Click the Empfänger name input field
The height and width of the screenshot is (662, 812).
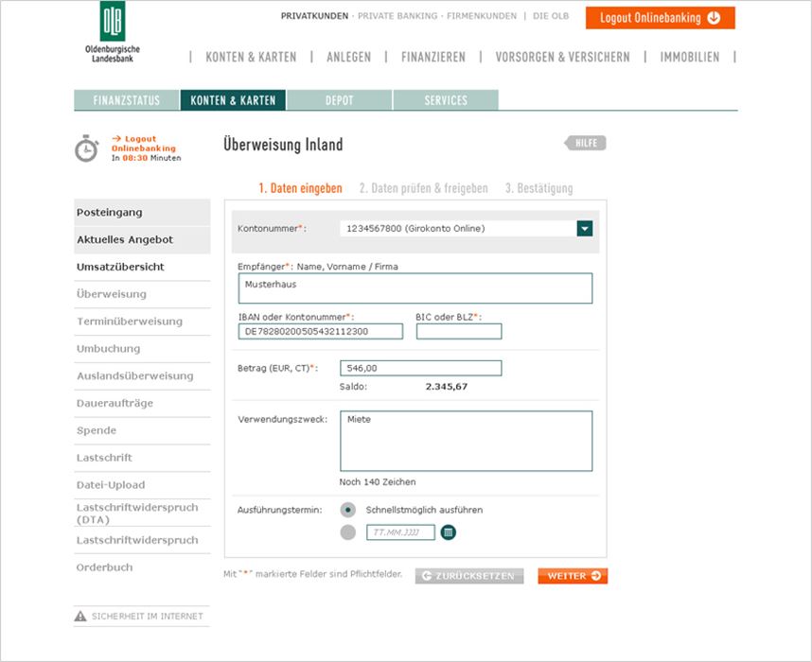tap(415, 288)
